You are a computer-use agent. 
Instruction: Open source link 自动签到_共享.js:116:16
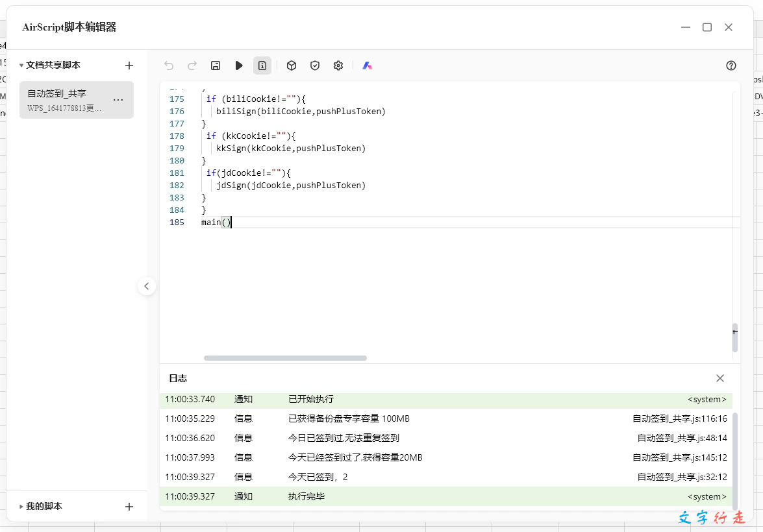(x=680, y=418)
